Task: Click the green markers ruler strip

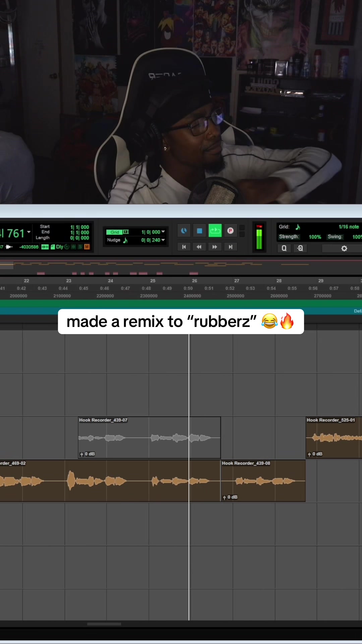Action: point(181,303)
